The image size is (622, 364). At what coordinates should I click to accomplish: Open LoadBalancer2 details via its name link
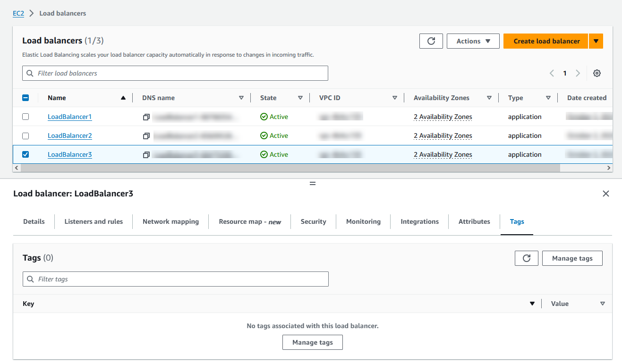[69, 135]
